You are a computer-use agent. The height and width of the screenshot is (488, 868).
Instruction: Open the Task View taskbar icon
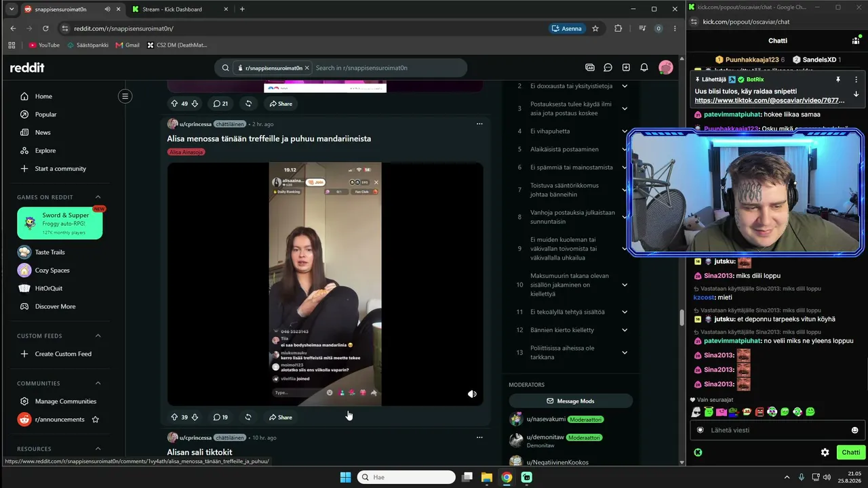(467, 477)
